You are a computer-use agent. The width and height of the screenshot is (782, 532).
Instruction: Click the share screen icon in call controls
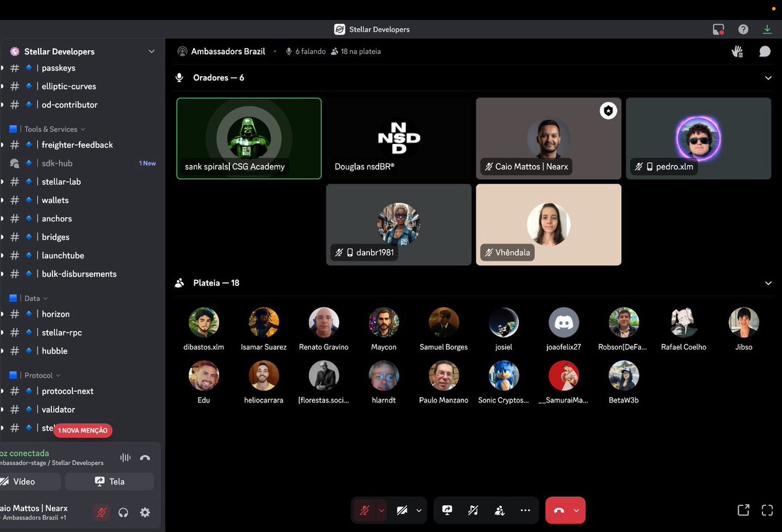point(447,511)
